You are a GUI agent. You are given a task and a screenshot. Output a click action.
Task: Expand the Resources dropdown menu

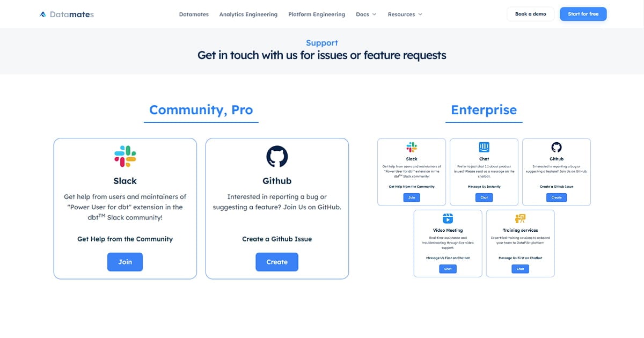pyautogui.click(x=405, y=14)
